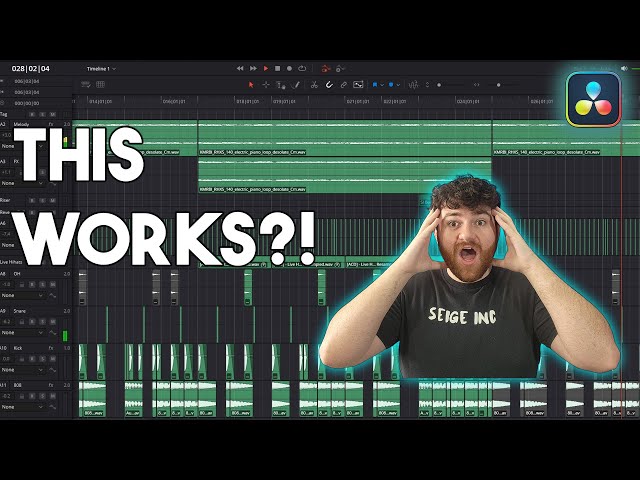Click the fx label on the 808 track
The width and height of the screenshot is (640, 480).
[x=51, y=385]
